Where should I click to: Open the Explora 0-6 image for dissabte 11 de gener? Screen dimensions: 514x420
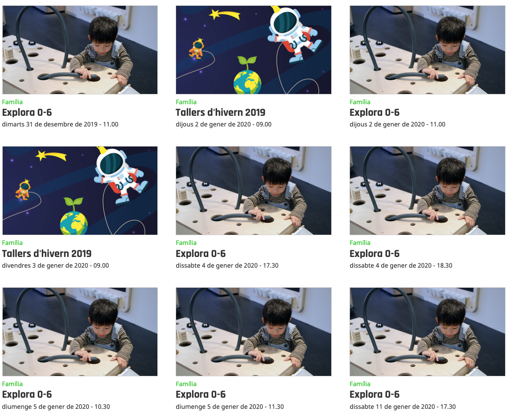pyautogui.click(x=428, y=332)
